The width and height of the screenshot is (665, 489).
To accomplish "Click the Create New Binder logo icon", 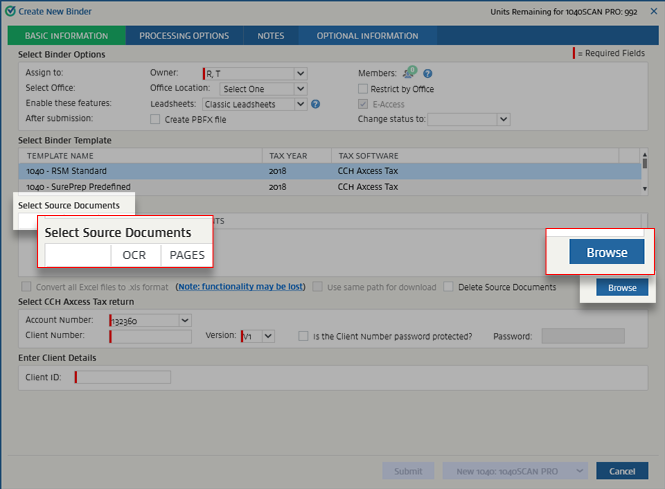I will tap(9, 9).
